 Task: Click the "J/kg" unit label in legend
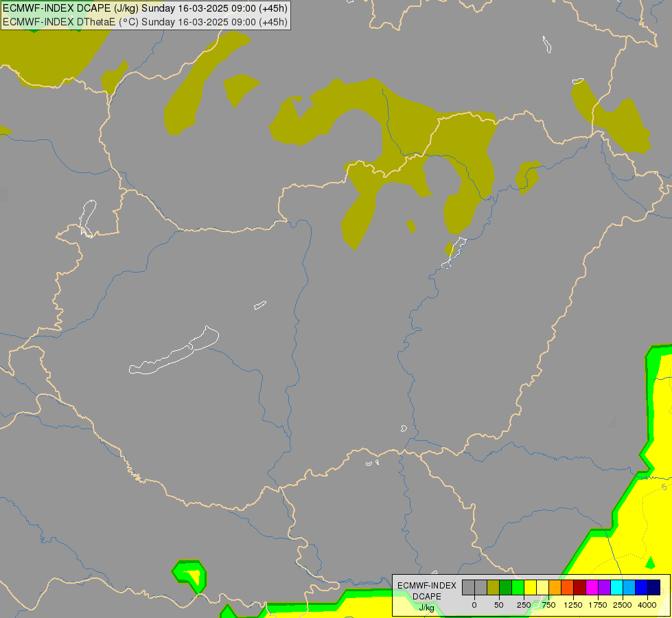pos(427,608)
